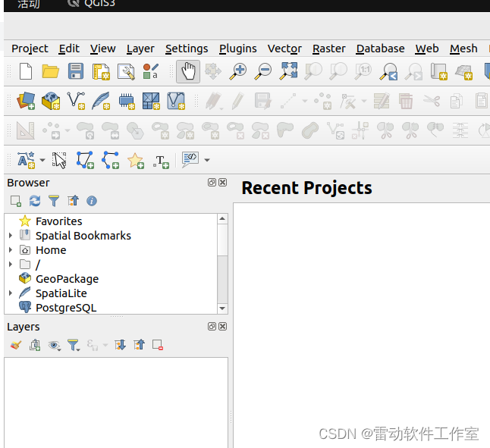Select the Modify Annotations arrow tool
This screenshot has height=448, width=490.
[x=59, y=160]
